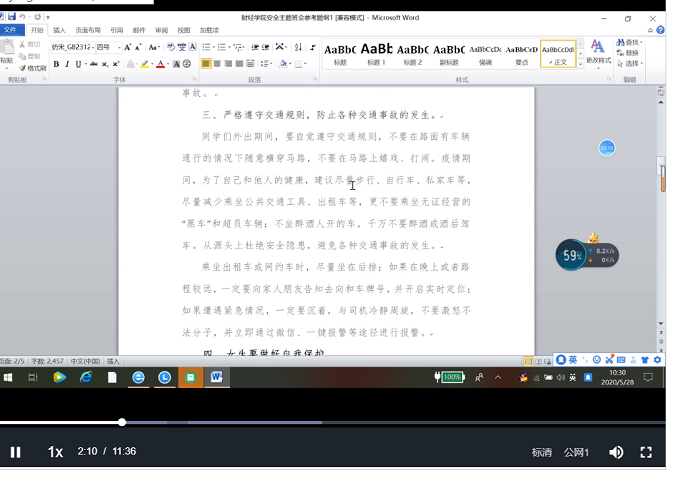Screen dimensions: 700x481
Task: Click the video progress bar handle
Action: tap(122, 422)
